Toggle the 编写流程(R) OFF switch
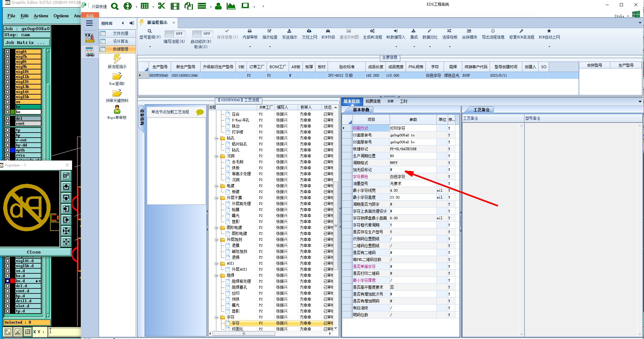The height and width of the screenshot is (339, 644). tap(175, 34)
